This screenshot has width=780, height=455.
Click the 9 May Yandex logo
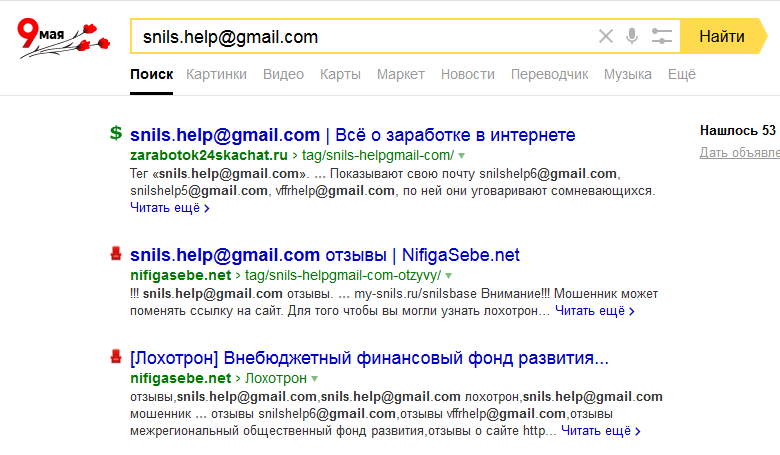pos(62,38)
